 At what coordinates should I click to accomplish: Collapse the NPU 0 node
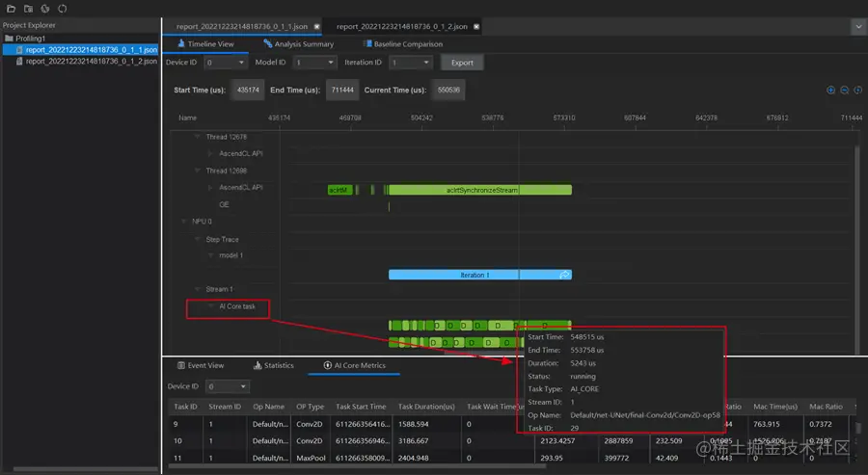(x=184, y=222)
